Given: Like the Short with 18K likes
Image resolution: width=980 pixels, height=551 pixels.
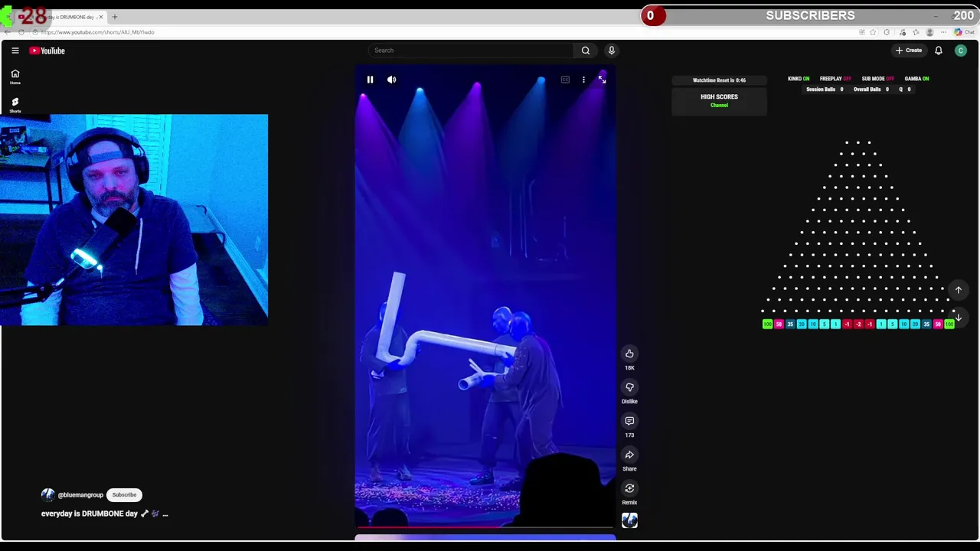Looking at the screenshot, I should 629,354.
